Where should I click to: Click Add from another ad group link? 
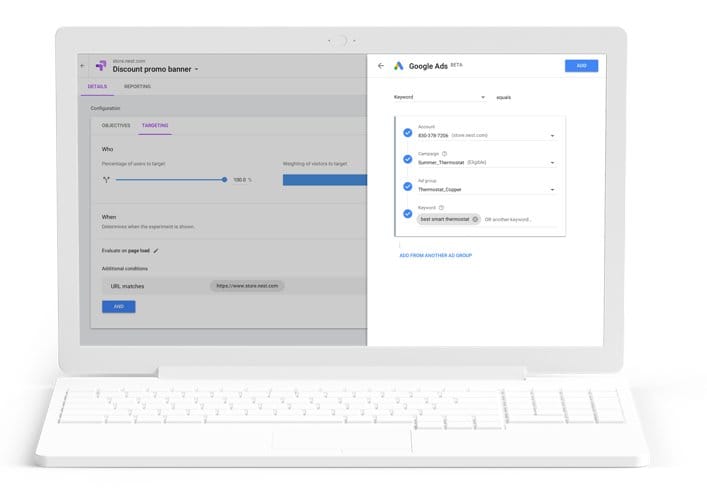[435, 256]
